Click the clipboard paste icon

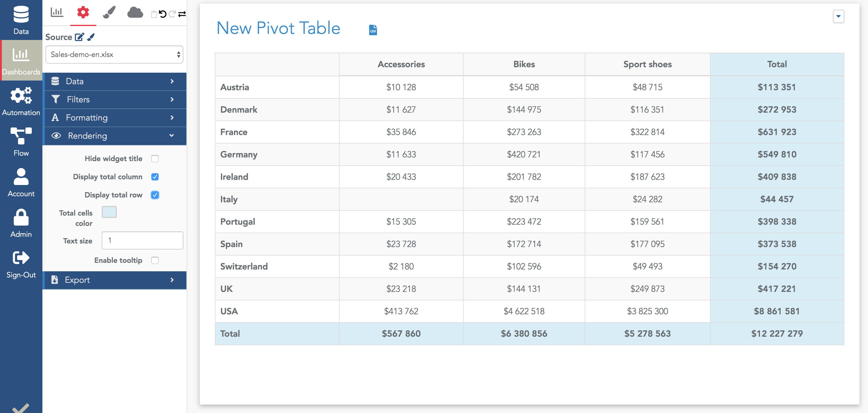pos(154,14)
